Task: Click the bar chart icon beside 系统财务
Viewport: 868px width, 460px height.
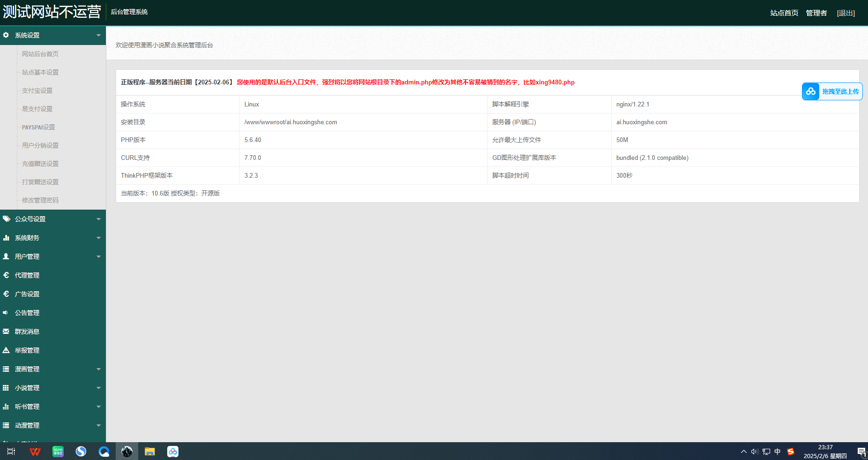Action: coord(6,238)
